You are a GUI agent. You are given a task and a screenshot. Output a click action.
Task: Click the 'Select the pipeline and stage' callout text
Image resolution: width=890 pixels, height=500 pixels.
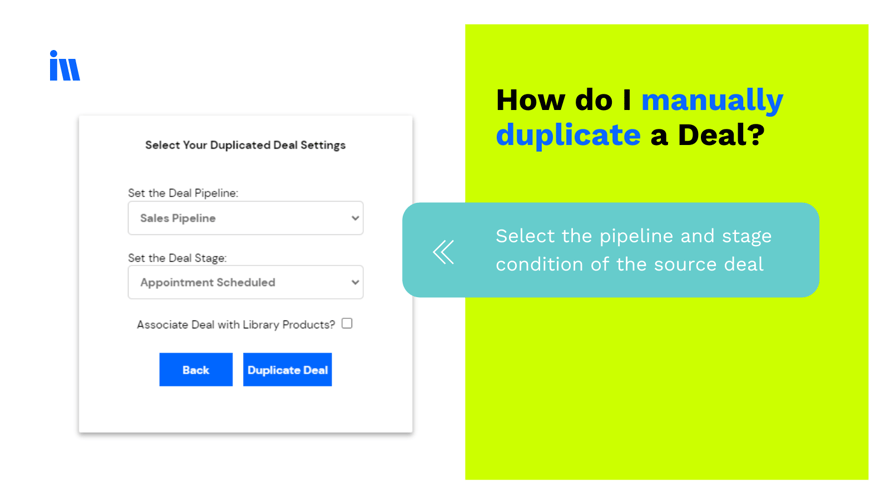[x=633, y=237]
